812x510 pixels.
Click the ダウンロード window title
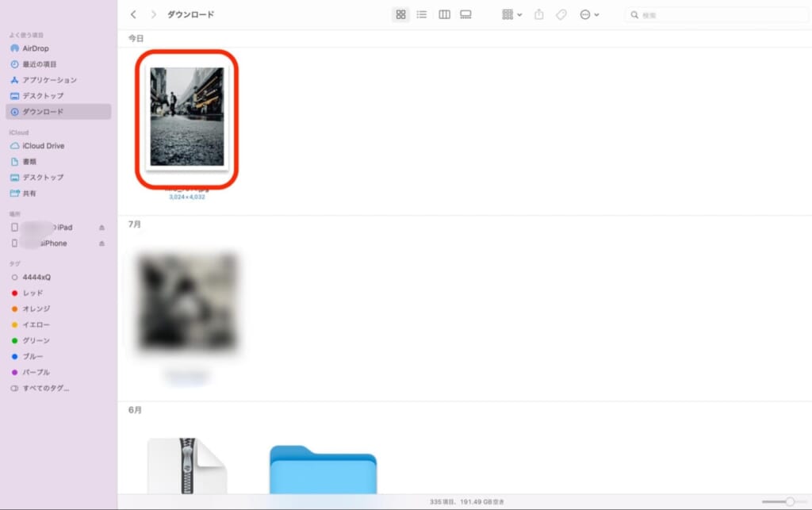pyautogui.click(x=190, y=14)
